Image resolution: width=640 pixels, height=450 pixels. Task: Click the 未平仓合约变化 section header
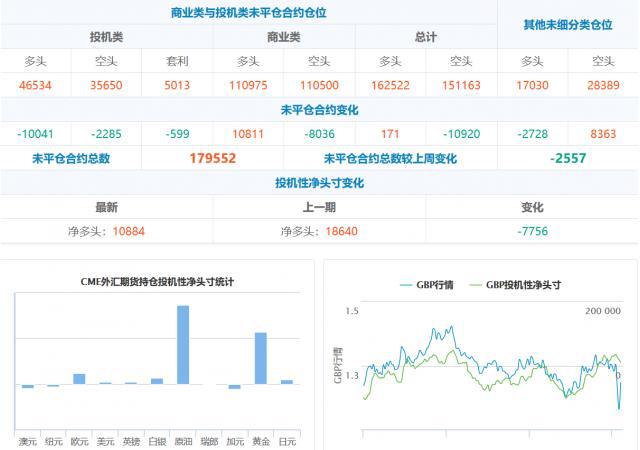320,110
